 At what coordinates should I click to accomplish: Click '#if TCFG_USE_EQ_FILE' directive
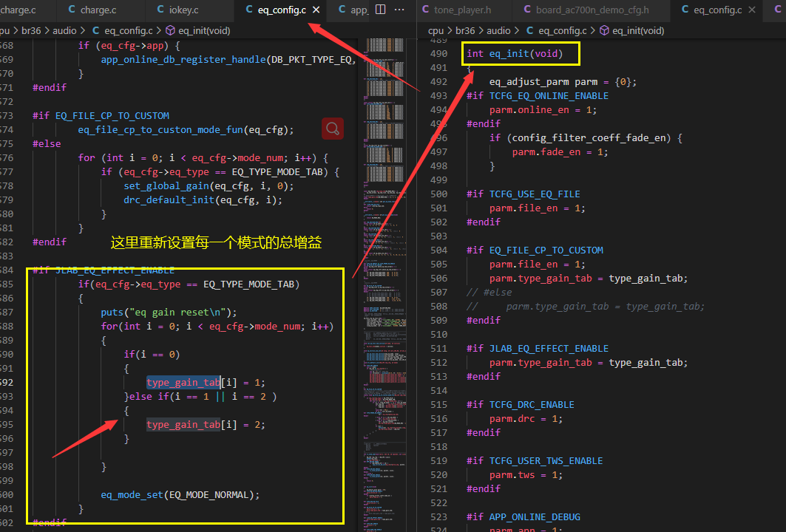coord(524,194)
